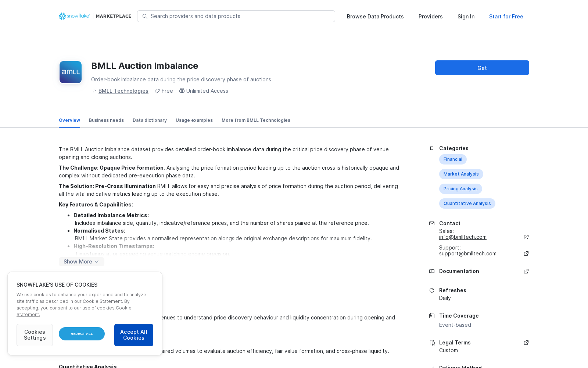Image resolution: width=588 pixels, height=368 pixels.
Task: Click the blue Get button
Action: (x=482, y=68)
